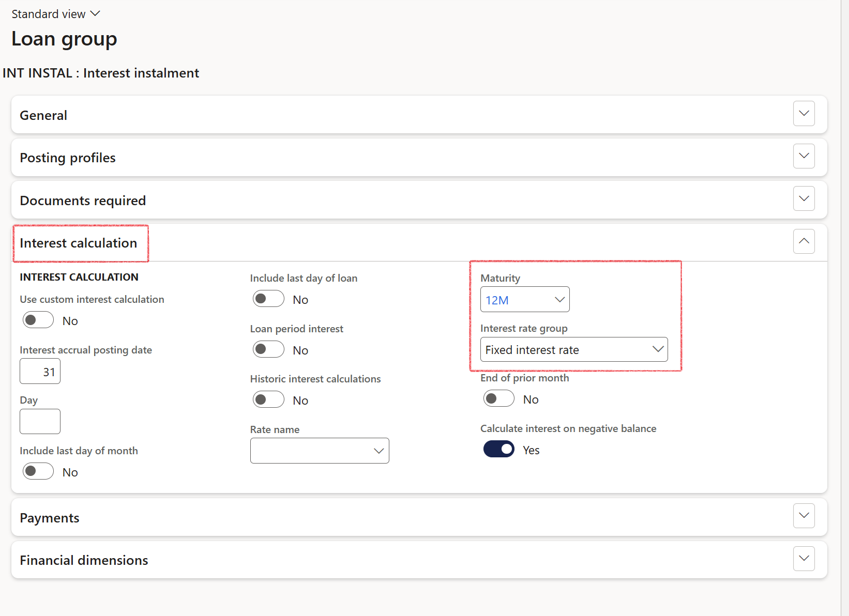Screen dimensions: 849x616
Task: Click the Day input field
Action: click(x=40, y=422)
